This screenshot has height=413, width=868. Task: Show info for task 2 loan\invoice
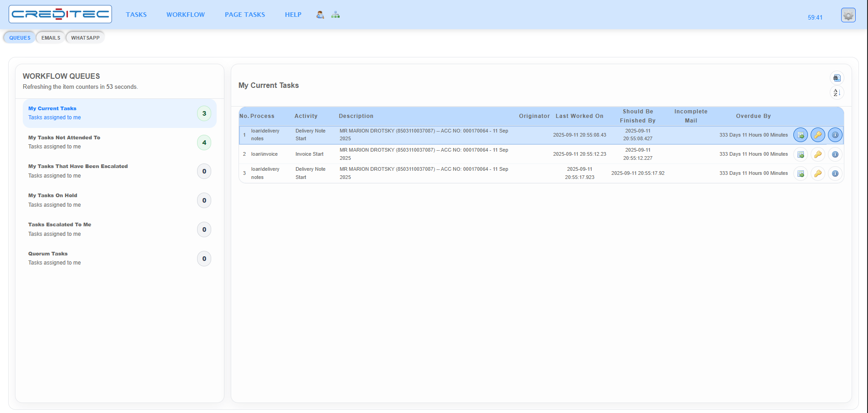[835, 154]
